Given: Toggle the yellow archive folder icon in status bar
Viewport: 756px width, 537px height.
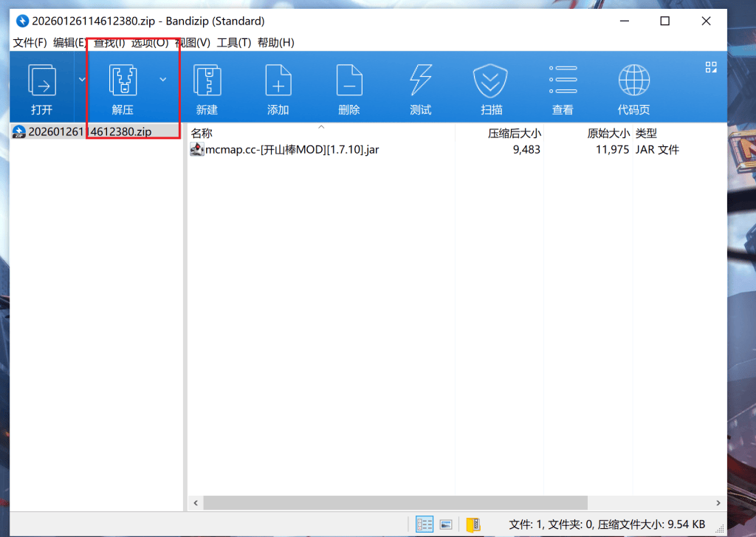Looking at the screenshot, I should (473, 524).
